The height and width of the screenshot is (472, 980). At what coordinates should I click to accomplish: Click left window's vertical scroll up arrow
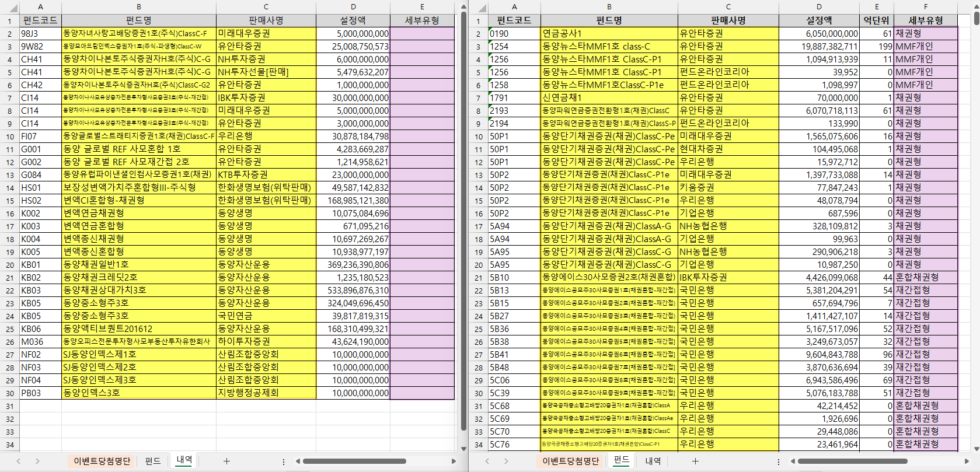point(463,7)
